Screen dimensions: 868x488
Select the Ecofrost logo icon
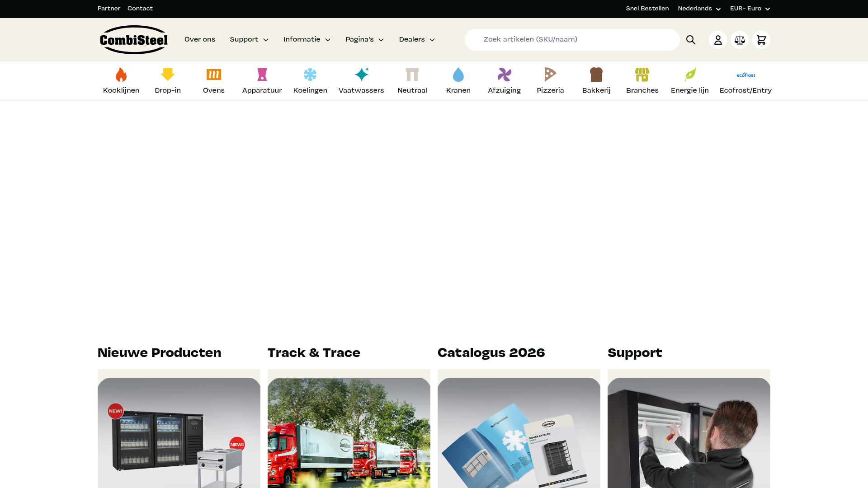746,75
